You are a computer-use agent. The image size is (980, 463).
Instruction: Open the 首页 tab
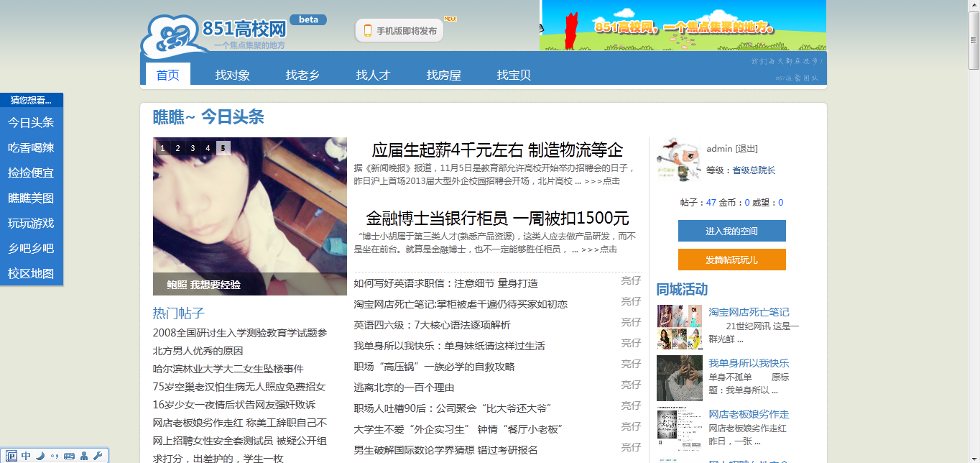coord(168,75)
